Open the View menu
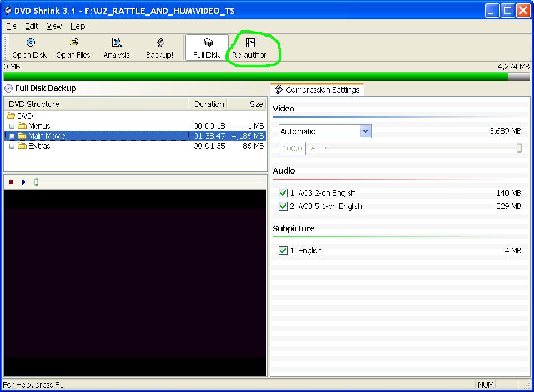 point(54,26)
